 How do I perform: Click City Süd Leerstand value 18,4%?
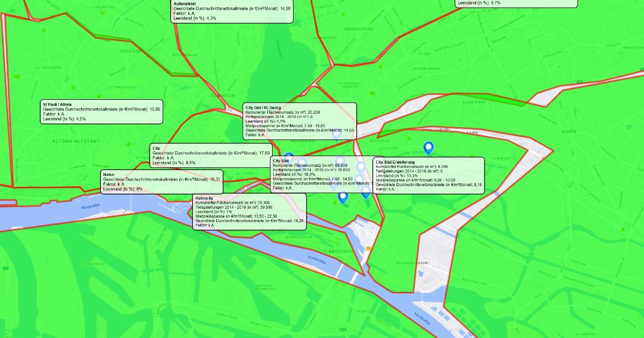(x=294, y=174)
